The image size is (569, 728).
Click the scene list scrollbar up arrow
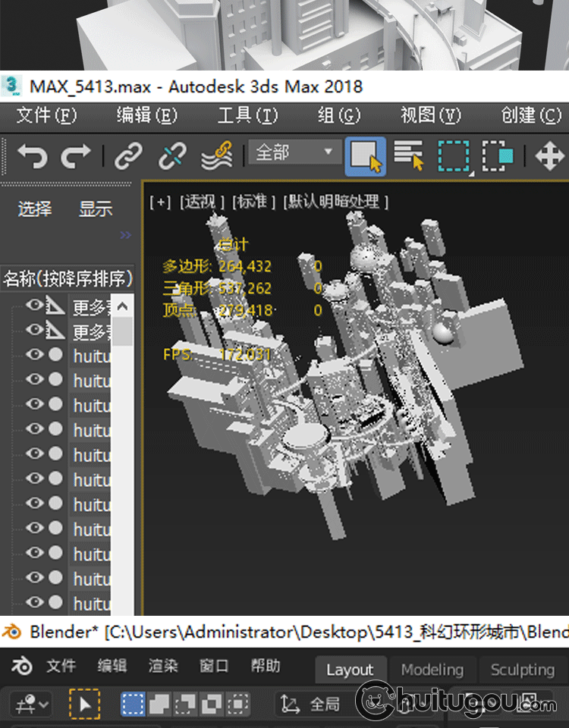[122, 306]
